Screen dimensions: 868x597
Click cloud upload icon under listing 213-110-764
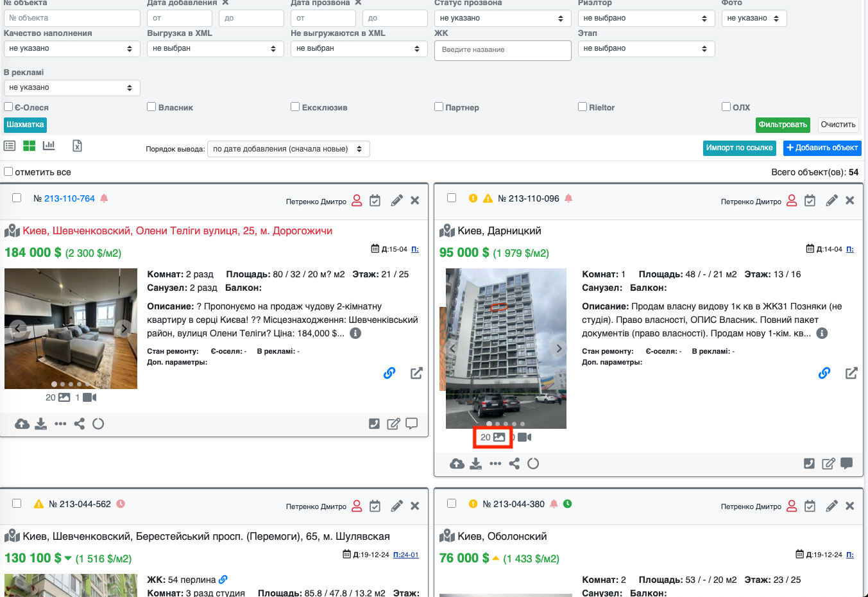pos(22,424)
